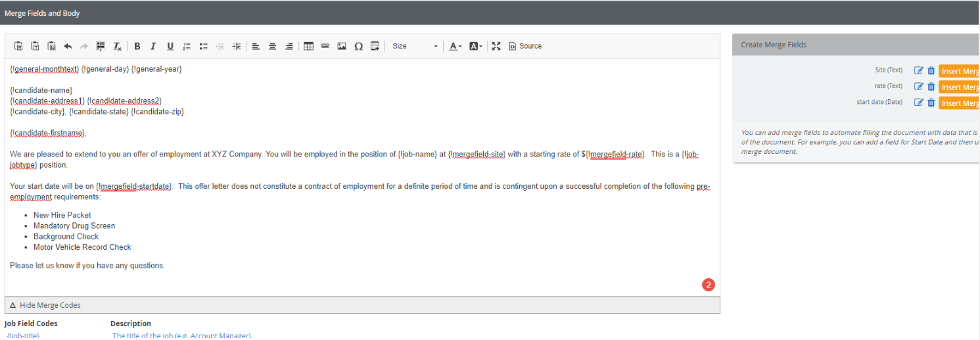Collapse the Hide Merge Codes section
Viewport: 980px width, 340px height.
[46, 305]
